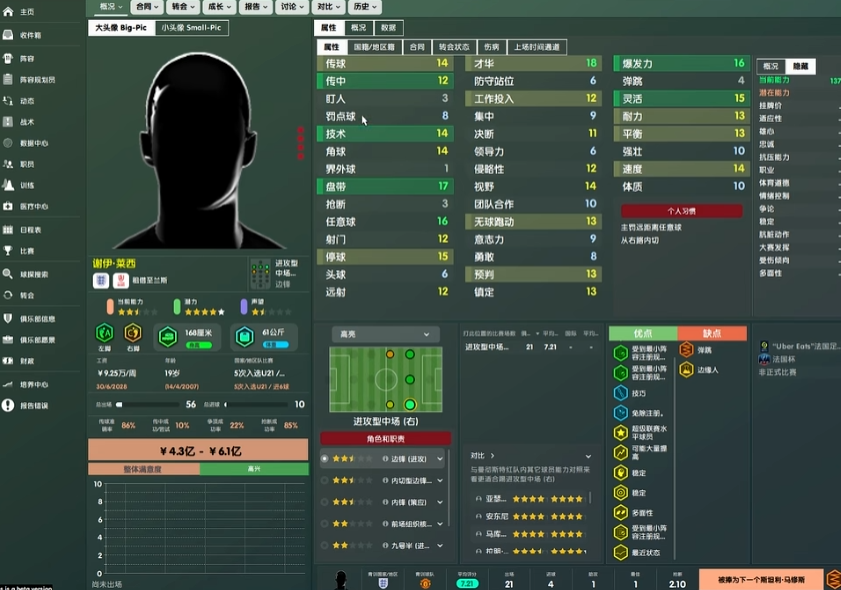Open the 合同 dropdown in top menu
The width and height of the screenshot is (841, 590).
tap(149, 7)
